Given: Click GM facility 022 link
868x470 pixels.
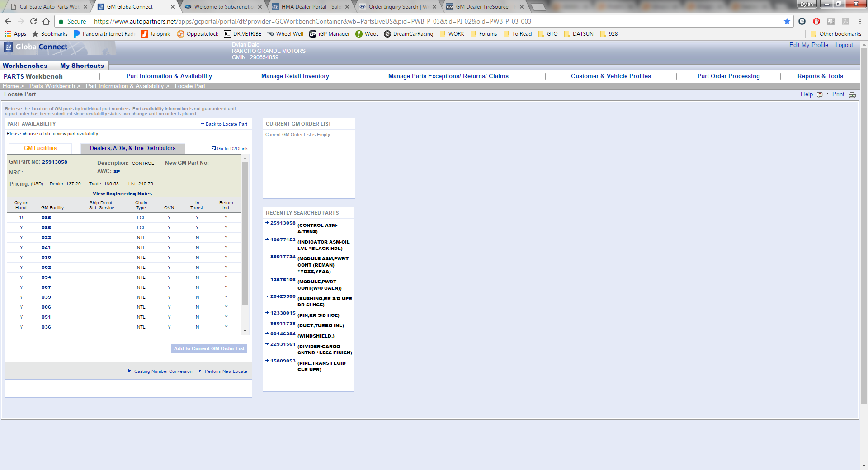Looking at the screenshot, I should (46, 238).
